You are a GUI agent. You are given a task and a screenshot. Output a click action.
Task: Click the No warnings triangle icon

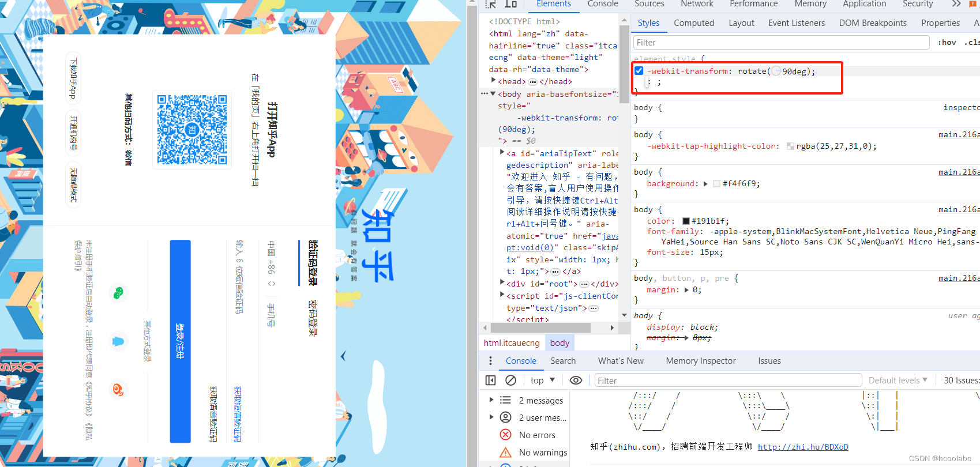pos(505,452)
